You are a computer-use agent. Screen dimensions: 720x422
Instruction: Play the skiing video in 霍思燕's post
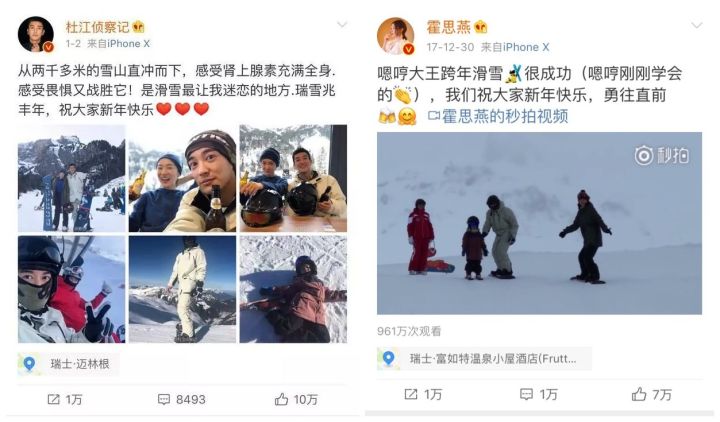(539, 223)
